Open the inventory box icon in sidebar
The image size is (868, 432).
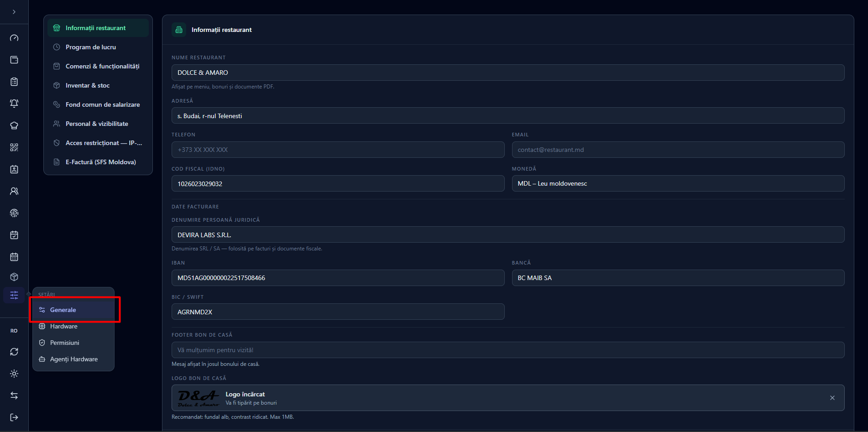[x=14, y=277]
